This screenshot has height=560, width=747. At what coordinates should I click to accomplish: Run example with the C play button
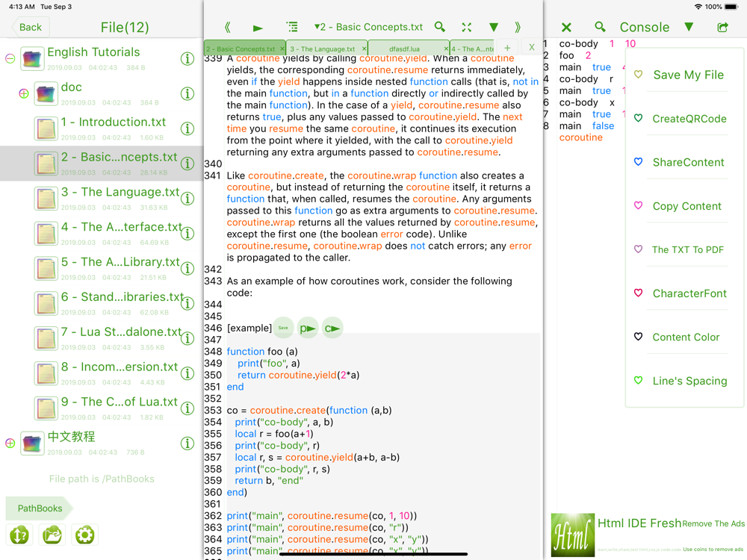pos(332,328)
